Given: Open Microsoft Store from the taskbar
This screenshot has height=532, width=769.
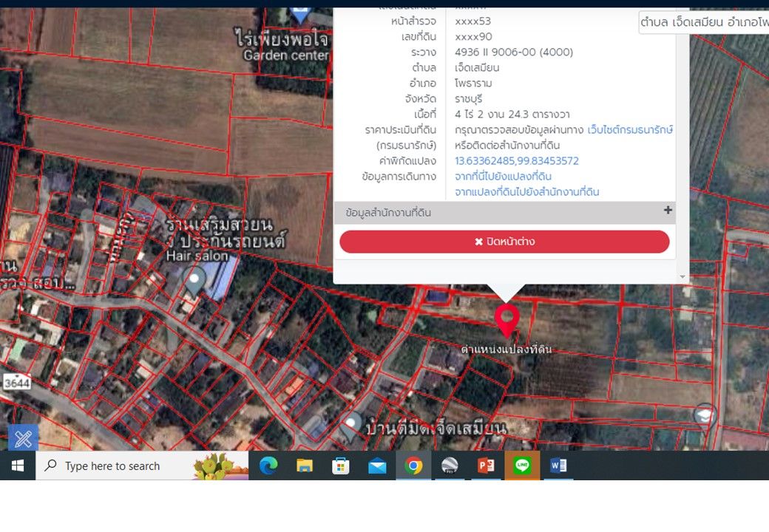Looking at the screenshot, I should tap(341, 465).
